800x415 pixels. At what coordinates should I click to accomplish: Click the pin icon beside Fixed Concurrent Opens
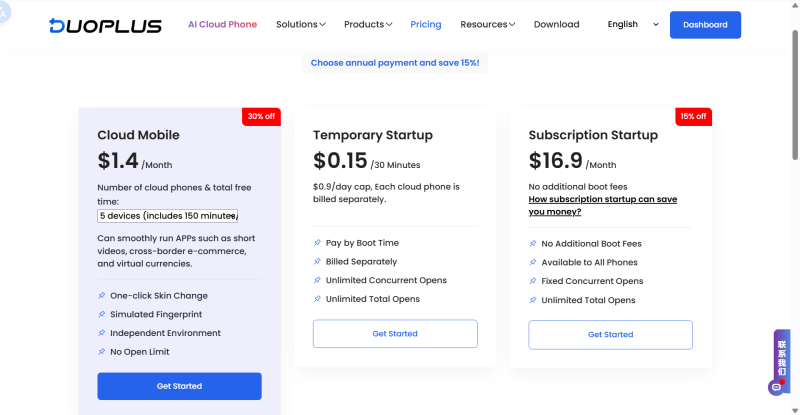pyautogui.click(x=533, y=281)
